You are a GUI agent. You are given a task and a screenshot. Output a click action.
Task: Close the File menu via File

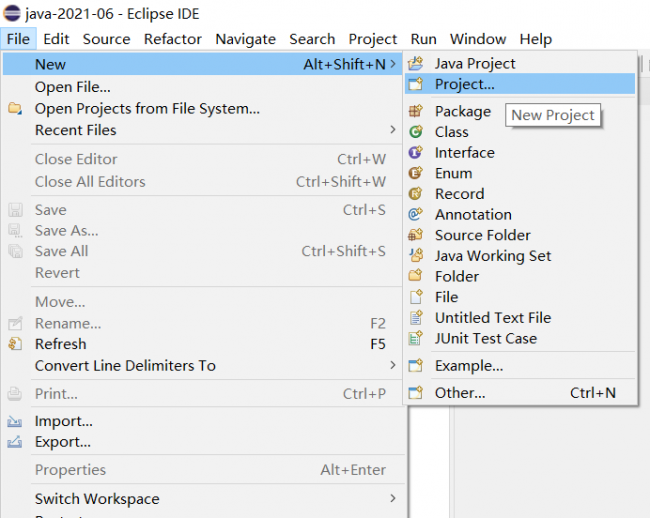18,39
